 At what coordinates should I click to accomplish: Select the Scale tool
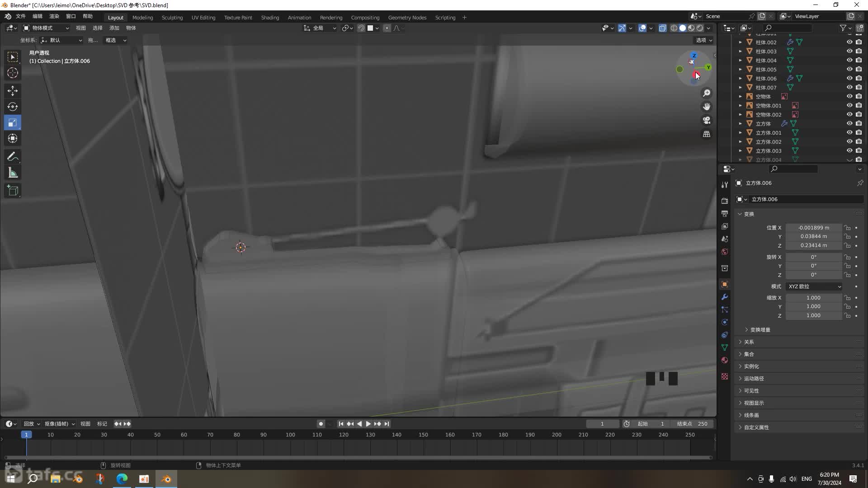13,122
